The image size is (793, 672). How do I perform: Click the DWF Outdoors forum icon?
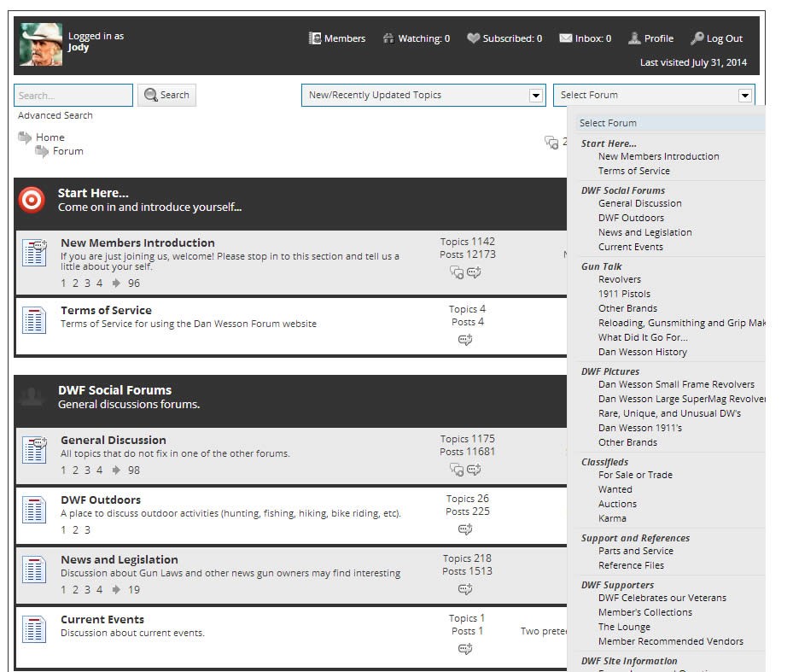coord(34,510)
